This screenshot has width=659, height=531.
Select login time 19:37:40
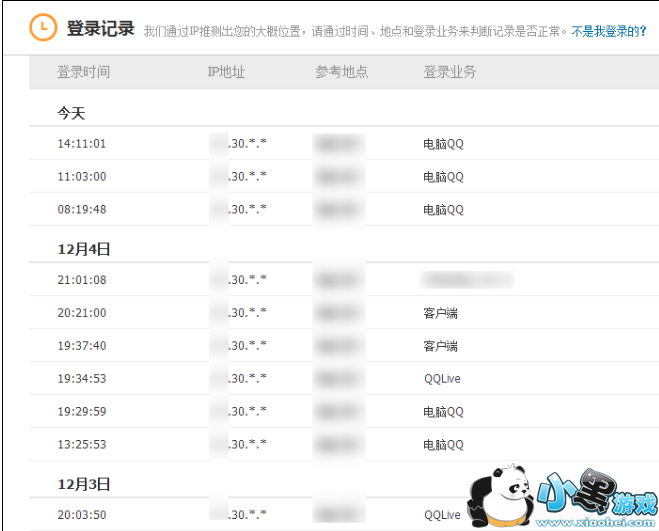click(82, 346)
